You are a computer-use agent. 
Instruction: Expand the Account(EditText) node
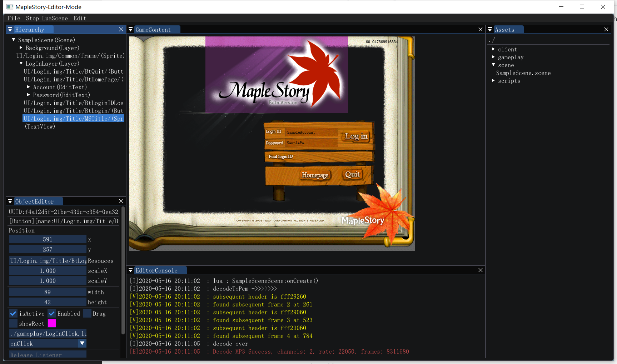[x=29, y=87]
